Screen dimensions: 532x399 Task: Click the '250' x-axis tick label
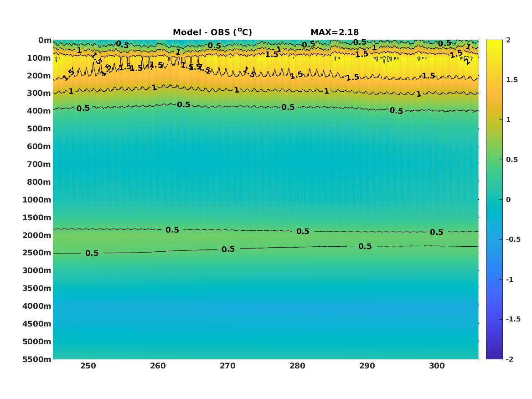pyautogui.click(x=88, y=366)
